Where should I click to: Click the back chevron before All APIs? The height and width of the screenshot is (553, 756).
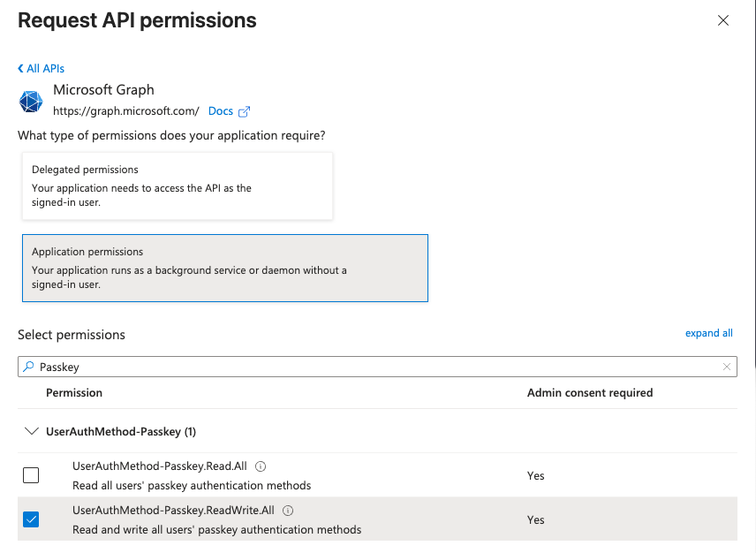20,69
